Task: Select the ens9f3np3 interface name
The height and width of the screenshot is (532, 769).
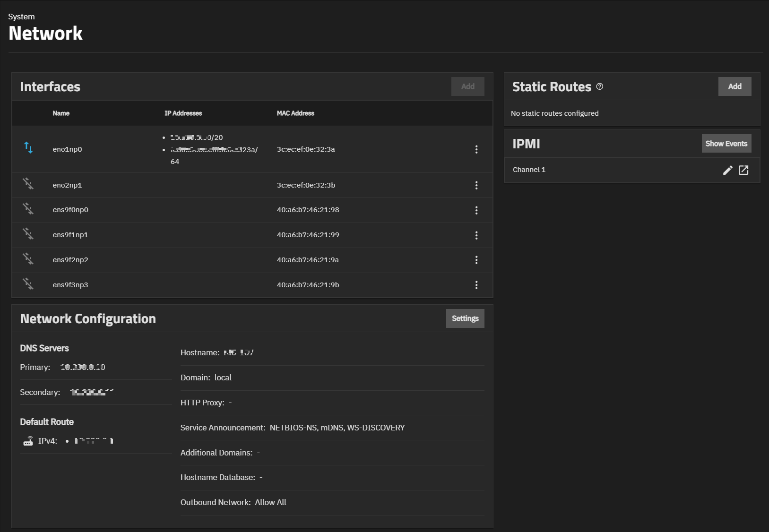Action: (70, 285)
